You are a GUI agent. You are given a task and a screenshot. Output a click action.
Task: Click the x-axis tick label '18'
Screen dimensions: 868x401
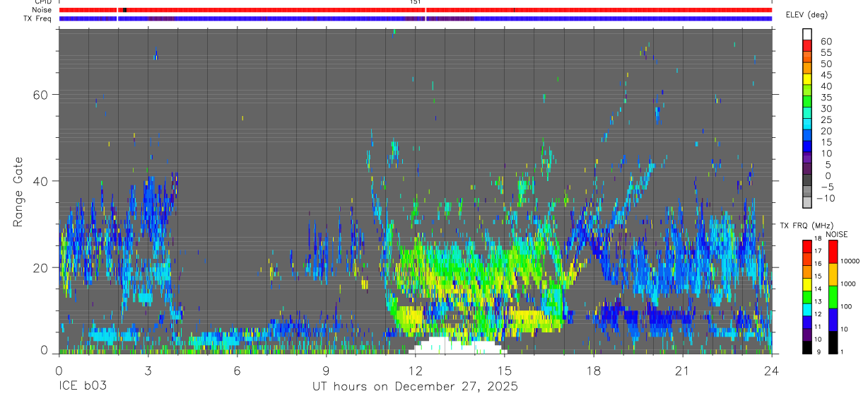[594, 371]
